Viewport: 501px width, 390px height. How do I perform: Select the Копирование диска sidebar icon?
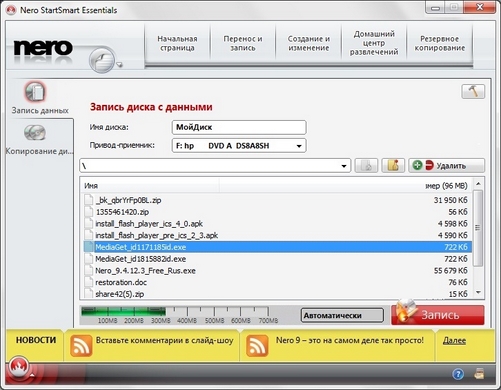[35, 133]
